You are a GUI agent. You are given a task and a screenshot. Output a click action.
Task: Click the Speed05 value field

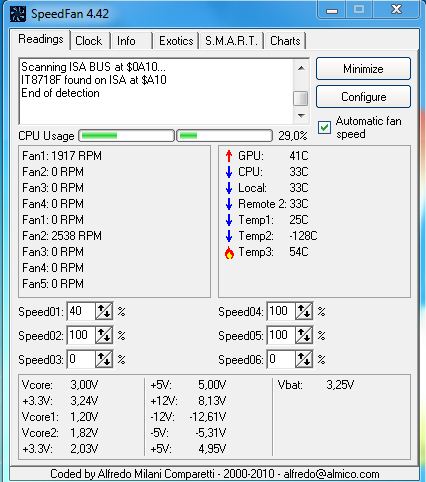[281, 335]
